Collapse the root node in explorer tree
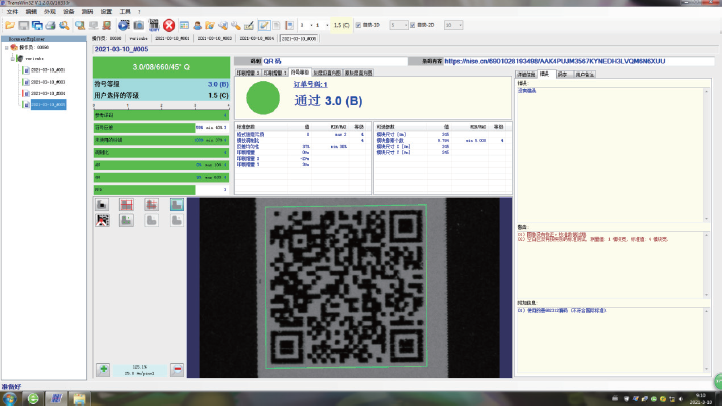This screenshot has height=406, width=722. point(7,46)
